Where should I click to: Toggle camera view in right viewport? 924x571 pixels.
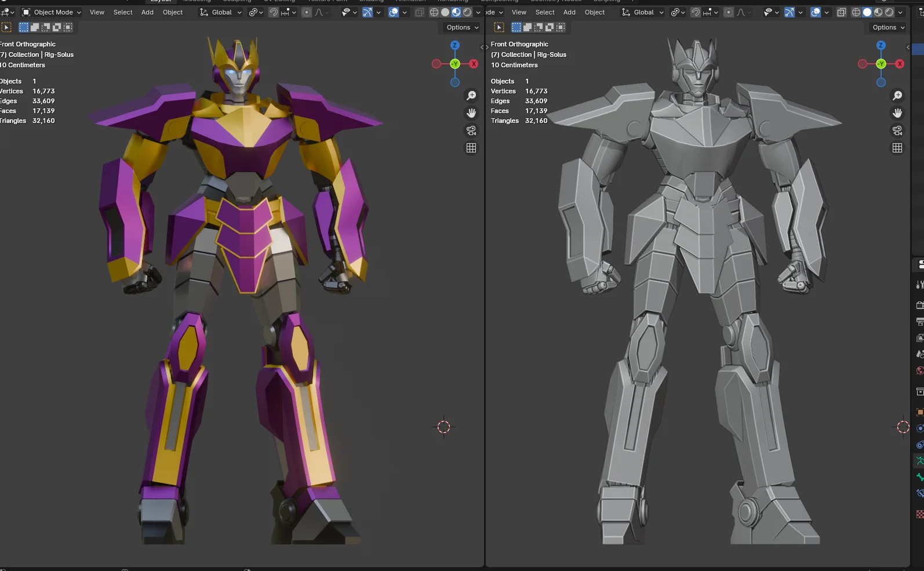point(897,130)
